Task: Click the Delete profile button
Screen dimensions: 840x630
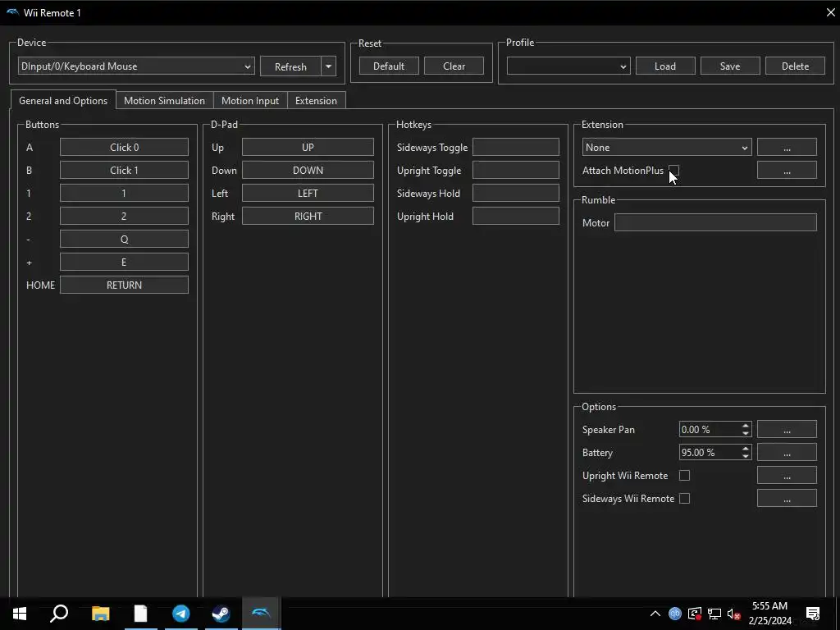Action: (x=795, y=66)
